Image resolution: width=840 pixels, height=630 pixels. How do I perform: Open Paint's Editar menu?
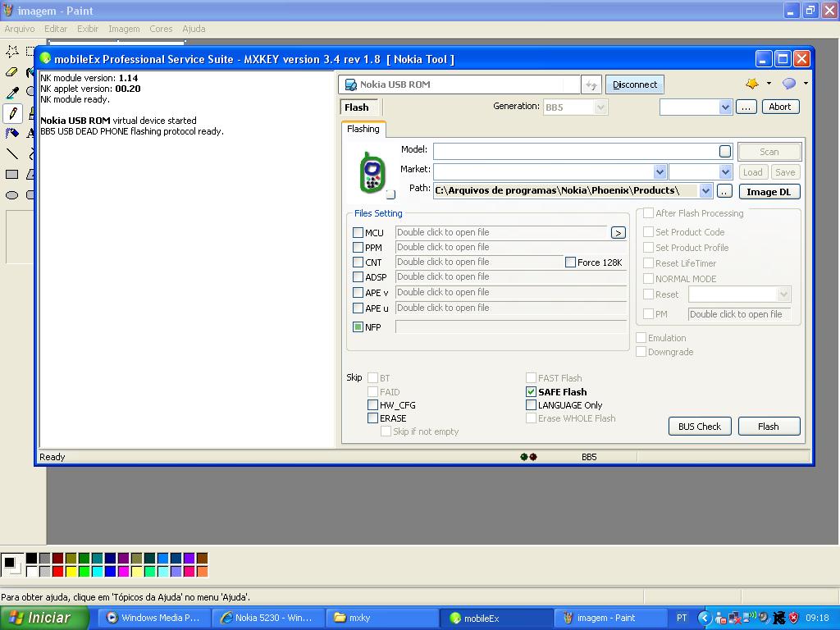(x=56, y=29)
